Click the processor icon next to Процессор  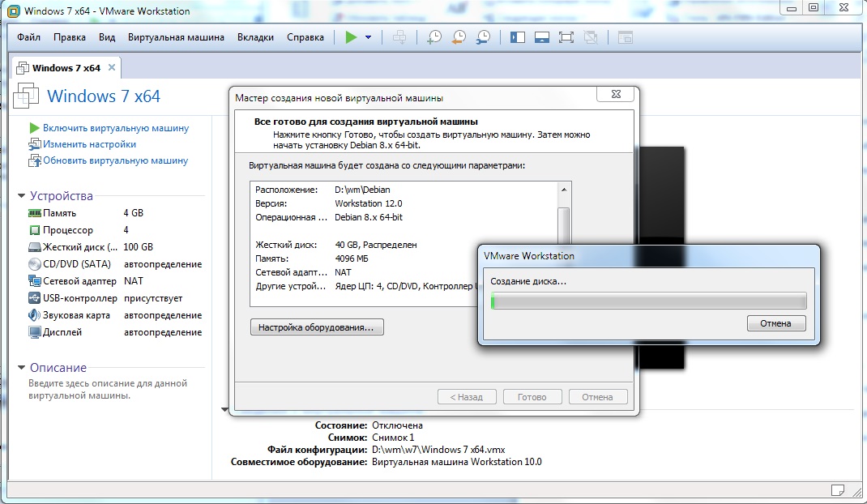[x=34, y=230]
